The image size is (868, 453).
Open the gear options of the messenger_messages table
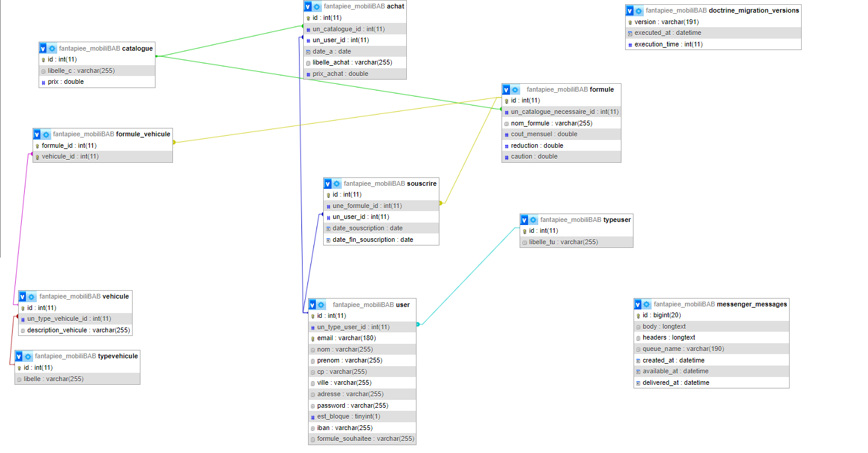647,304
